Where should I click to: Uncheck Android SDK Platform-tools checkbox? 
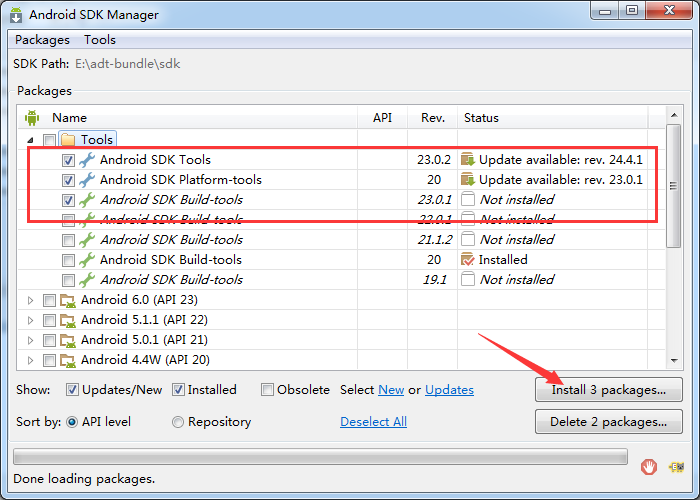(x=68, y=180)
